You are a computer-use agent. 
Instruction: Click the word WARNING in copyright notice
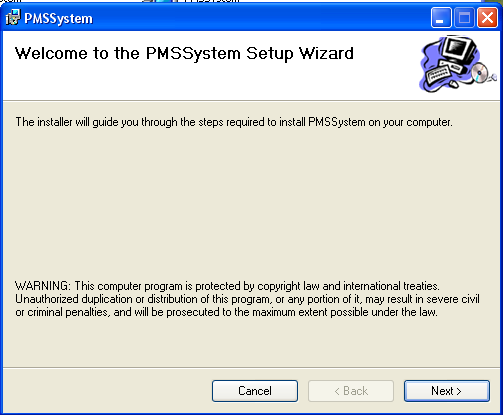point(42,286)
